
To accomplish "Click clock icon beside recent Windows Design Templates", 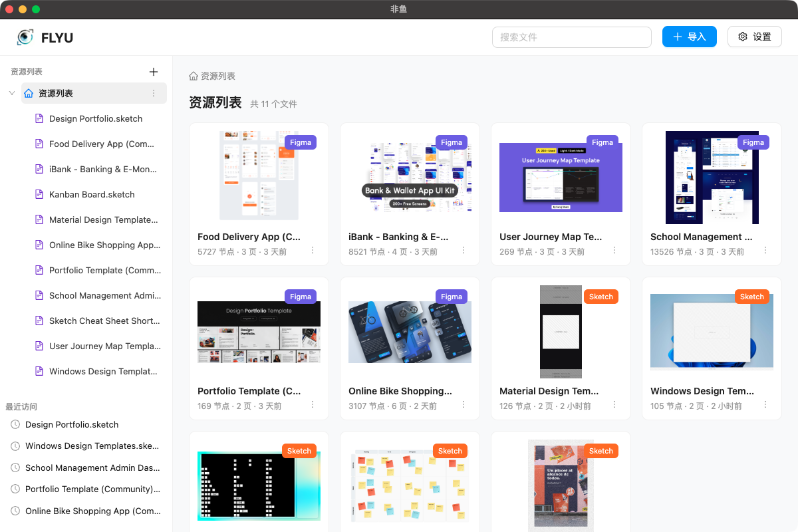I will coord(15,446).
